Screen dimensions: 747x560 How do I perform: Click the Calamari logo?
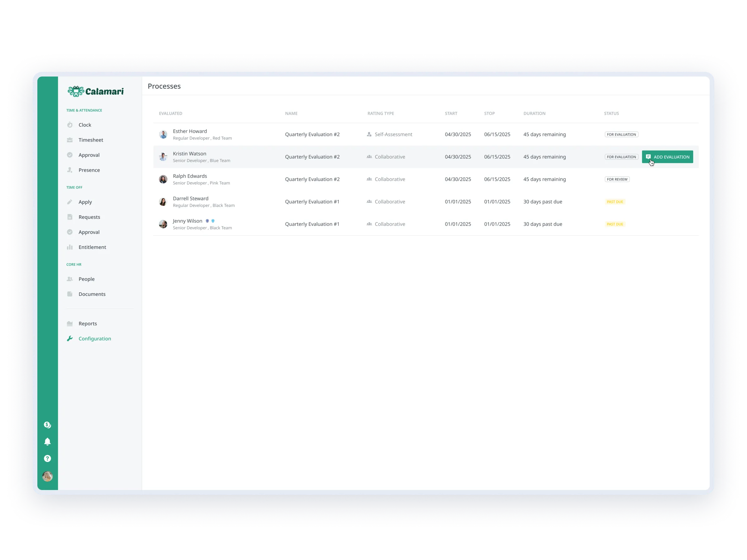[x=96, y=91]
